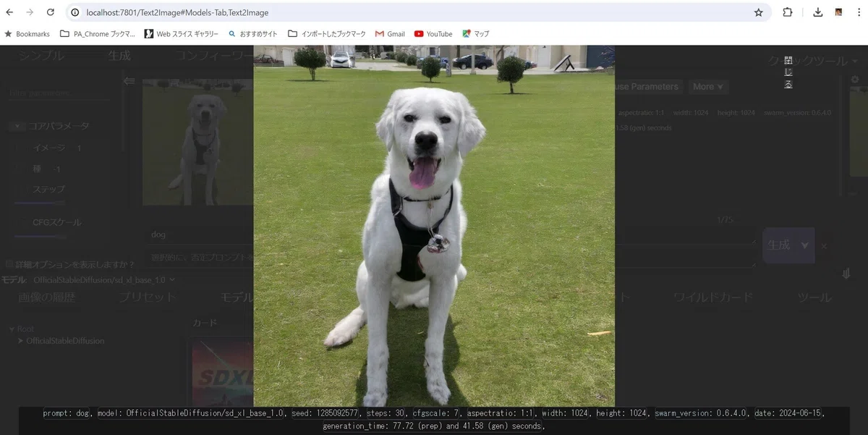Screen dimensions: 868x435
Task: Open the browser extensions menu
Action: pyautogui.click(x=788, y=12)
